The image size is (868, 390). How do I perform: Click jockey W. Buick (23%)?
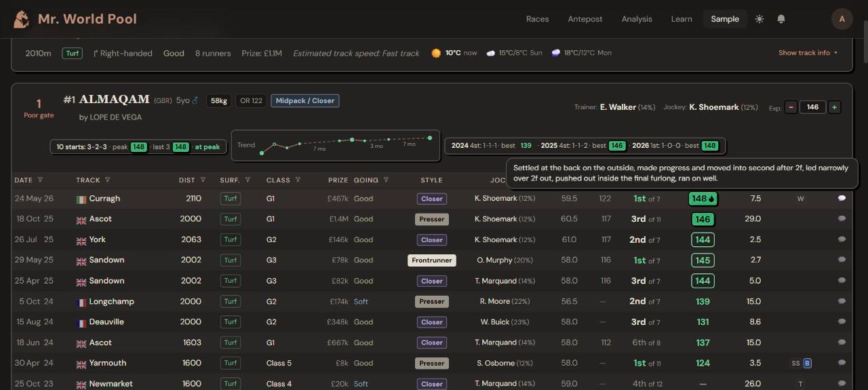click(505, 322)
